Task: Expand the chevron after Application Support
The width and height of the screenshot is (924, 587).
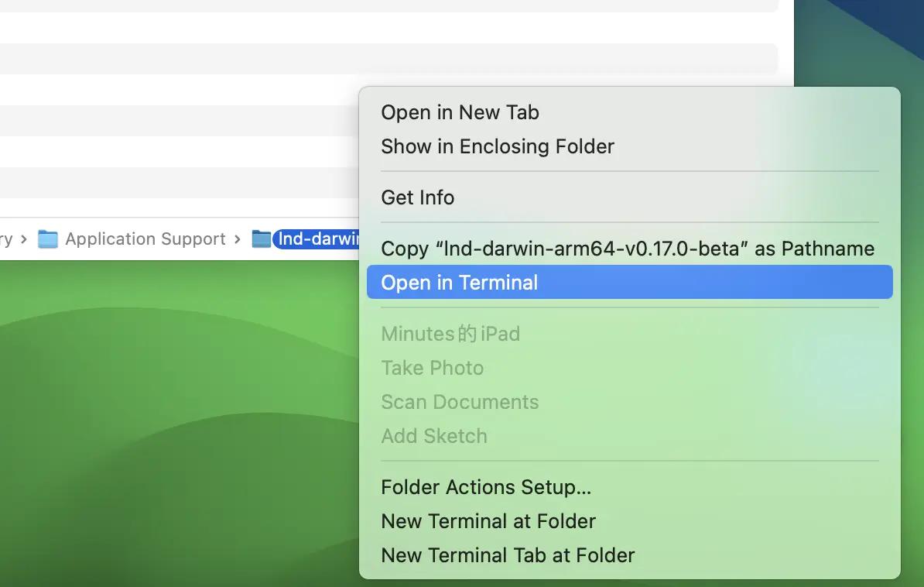Action: coord(236,239)
